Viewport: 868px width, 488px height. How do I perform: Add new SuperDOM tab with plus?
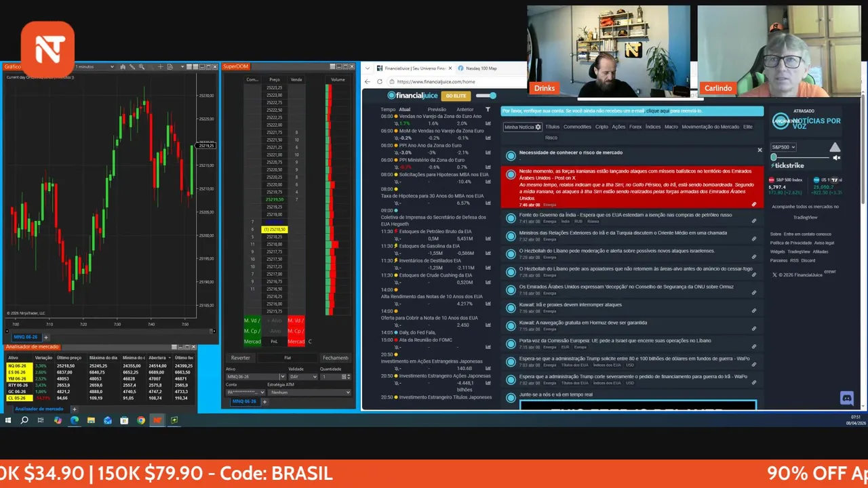pos(265,402)
